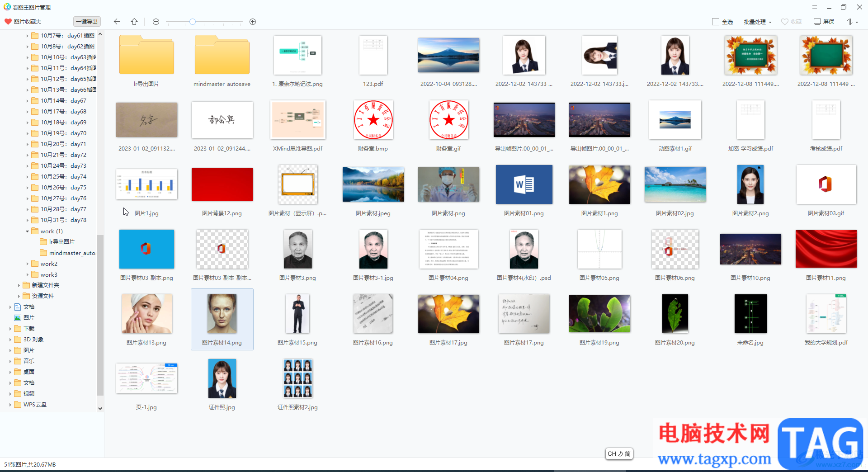Select 桌面 desktop in folder tree

(24, 372)
